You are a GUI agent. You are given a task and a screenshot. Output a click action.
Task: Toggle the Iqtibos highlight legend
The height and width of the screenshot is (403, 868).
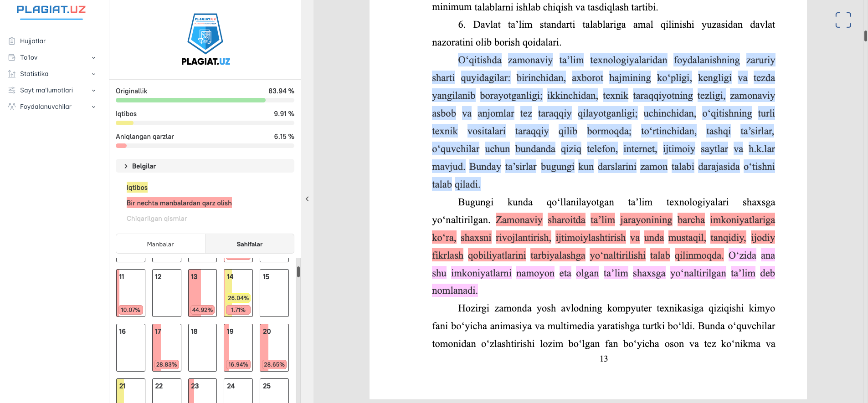click(x=137, y=187)
